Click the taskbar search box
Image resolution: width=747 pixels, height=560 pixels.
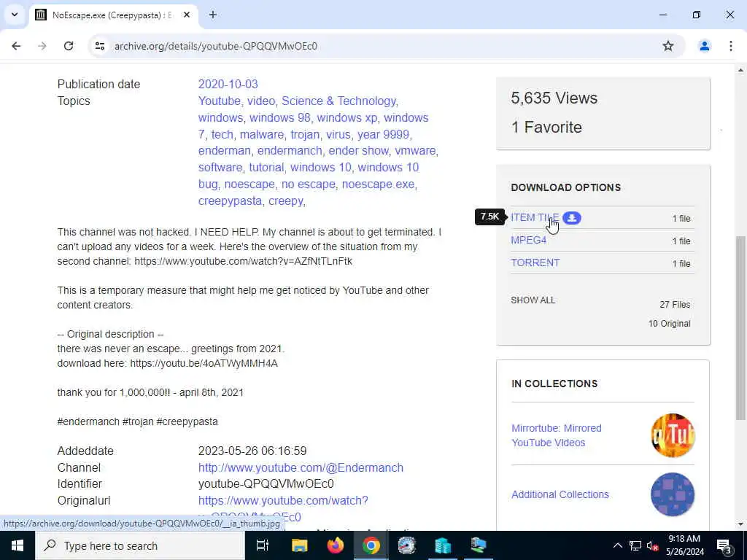139,545
